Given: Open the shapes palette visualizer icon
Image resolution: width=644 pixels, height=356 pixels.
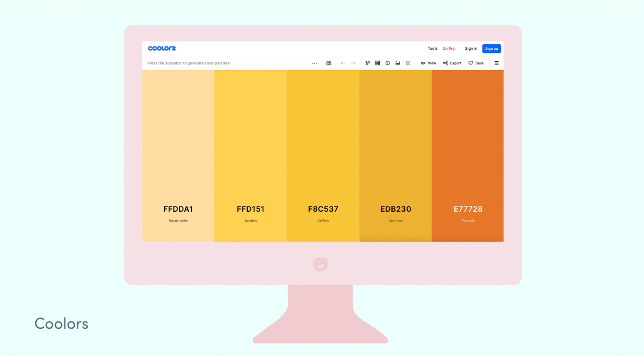Looking at the screenshot, I should [368, 63].
